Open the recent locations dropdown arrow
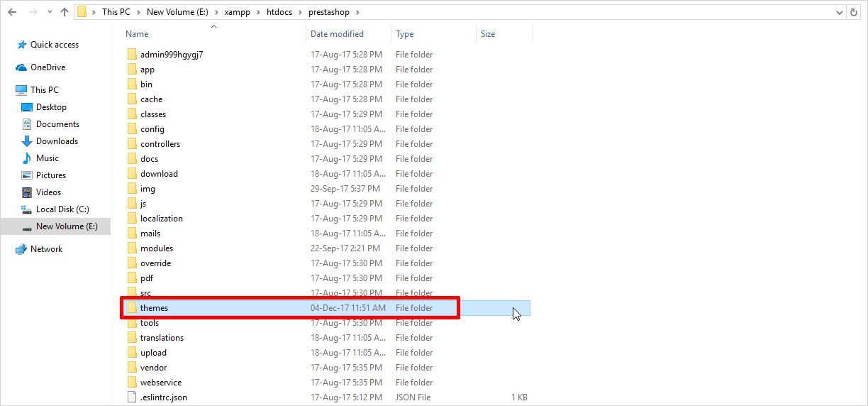 (48, 13)
